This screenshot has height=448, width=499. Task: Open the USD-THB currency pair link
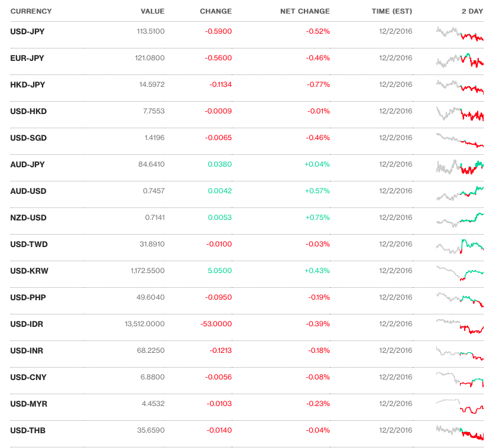point(28,430)
